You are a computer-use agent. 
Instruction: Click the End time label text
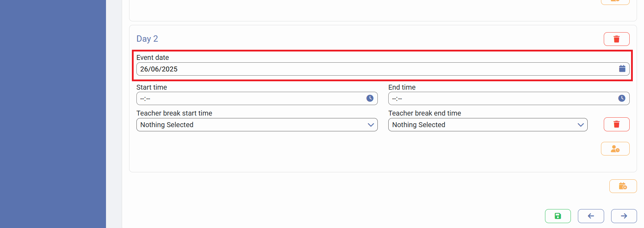[402, 87]
